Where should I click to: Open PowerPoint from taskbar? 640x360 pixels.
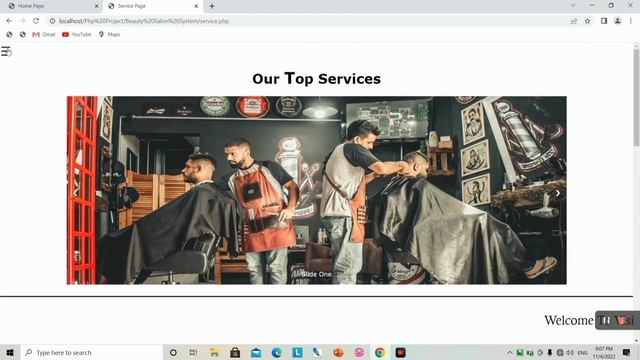338,352
